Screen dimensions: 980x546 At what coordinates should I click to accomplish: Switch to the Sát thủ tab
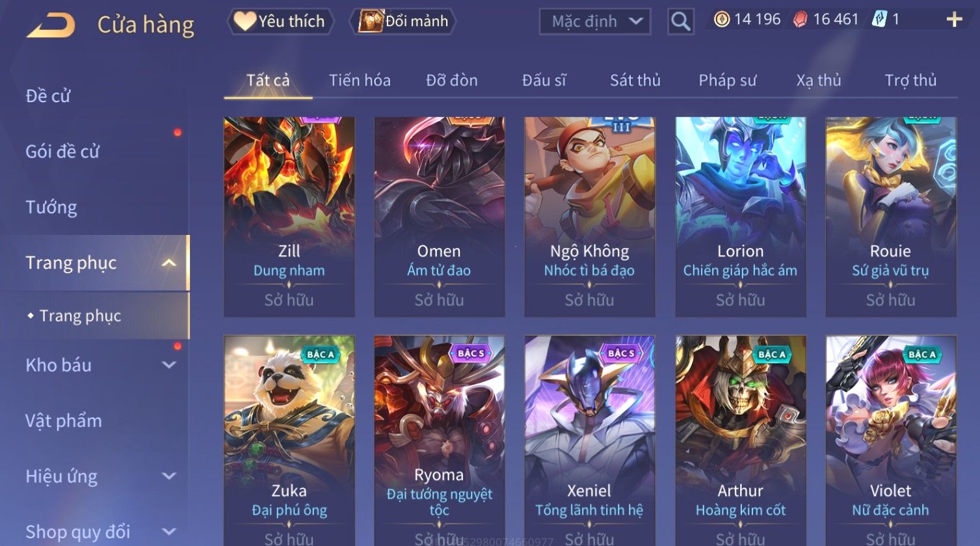635,80
